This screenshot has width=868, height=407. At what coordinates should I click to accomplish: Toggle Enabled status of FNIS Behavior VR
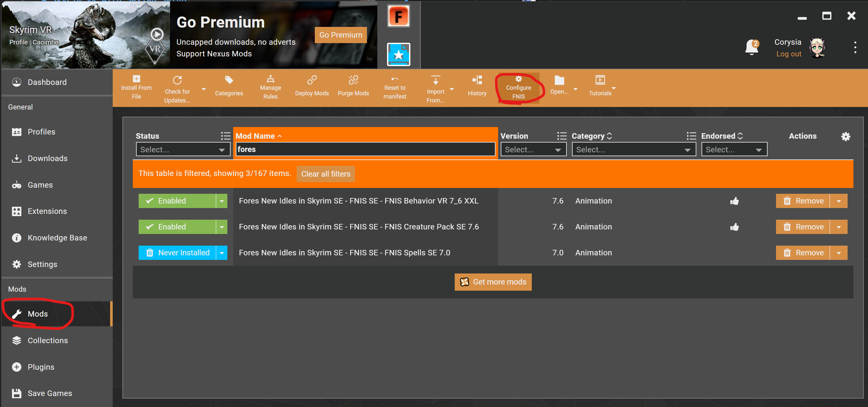pyautogui.click(x=177, y=201)
